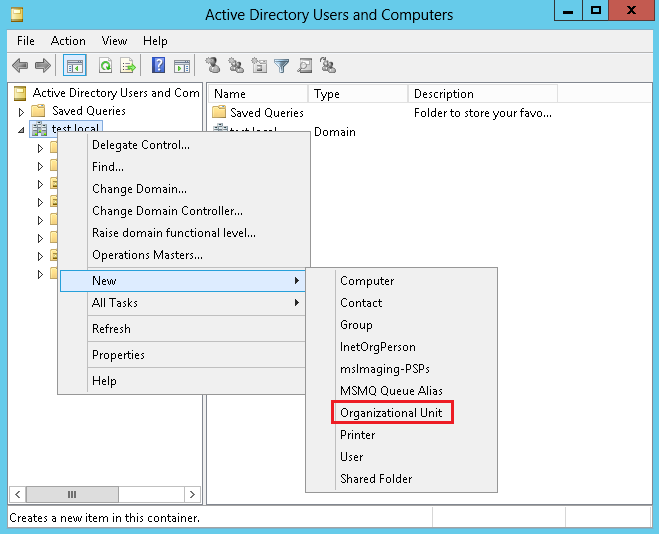Click the tree pane scrollbar right arrow
The height and width of the screenshot is (534, 659).
tap(192, 494)
